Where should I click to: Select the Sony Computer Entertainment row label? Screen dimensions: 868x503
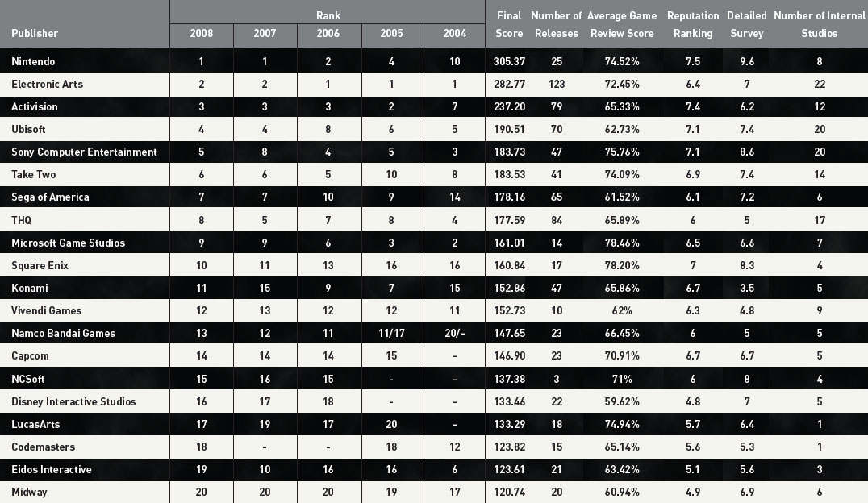(85, 152)
